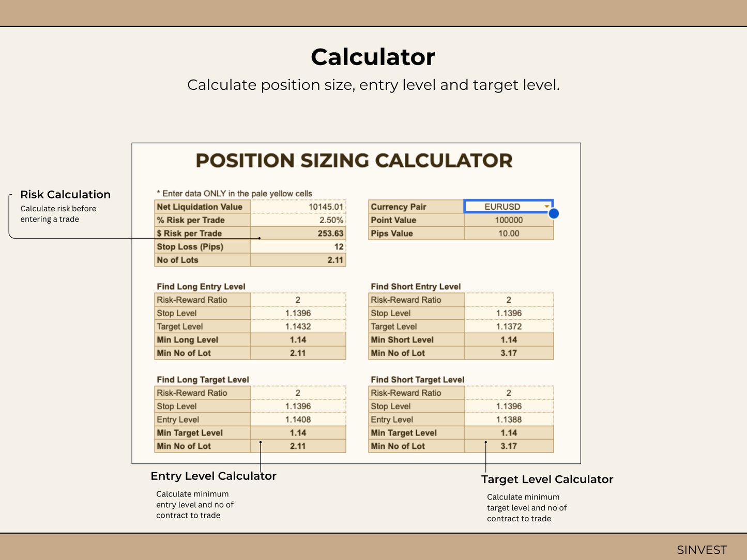The image size is (747, 560).
Task: Click the No of Lots value 2.11
Action: [x=298, y=260]
